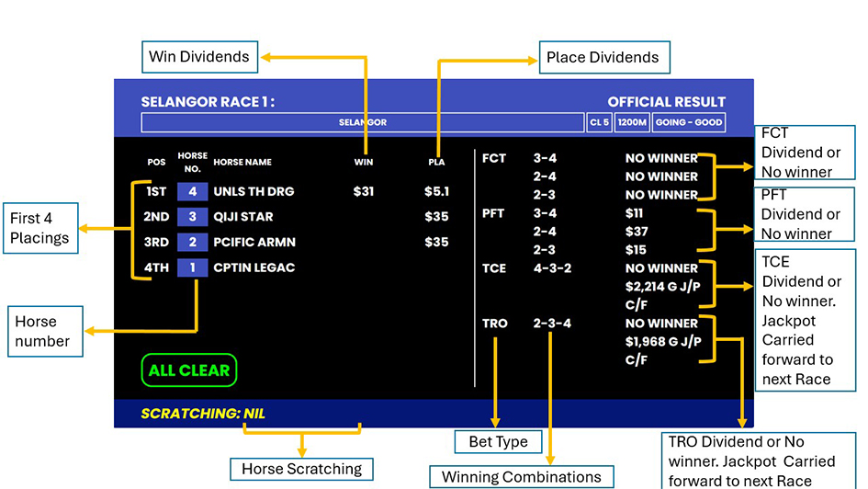
Task: Select horse name CPTIN LEGAC
Action: [x=254, y=267]
